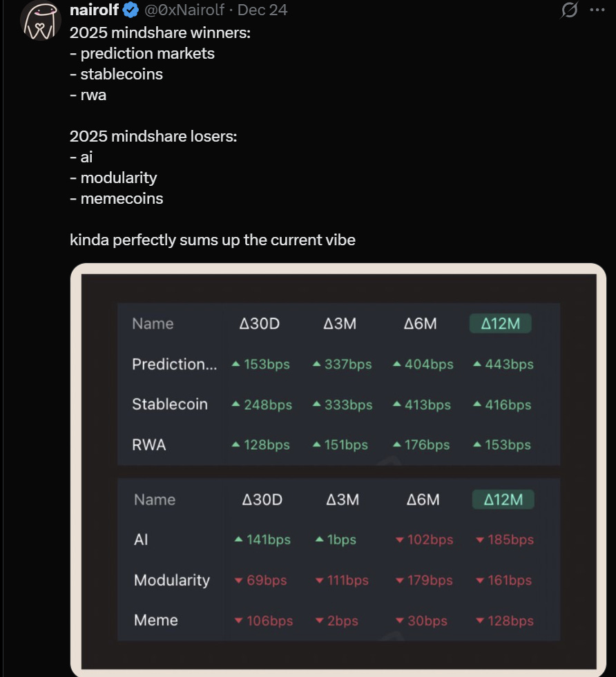Click the green arrow next to 248bps

click(x=235, y=405)
